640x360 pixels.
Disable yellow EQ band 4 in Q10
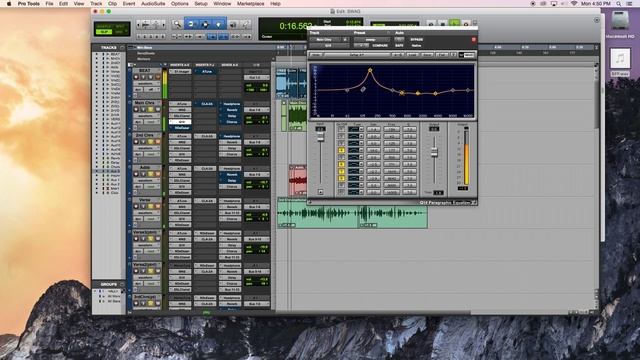(x=341, y=150)
